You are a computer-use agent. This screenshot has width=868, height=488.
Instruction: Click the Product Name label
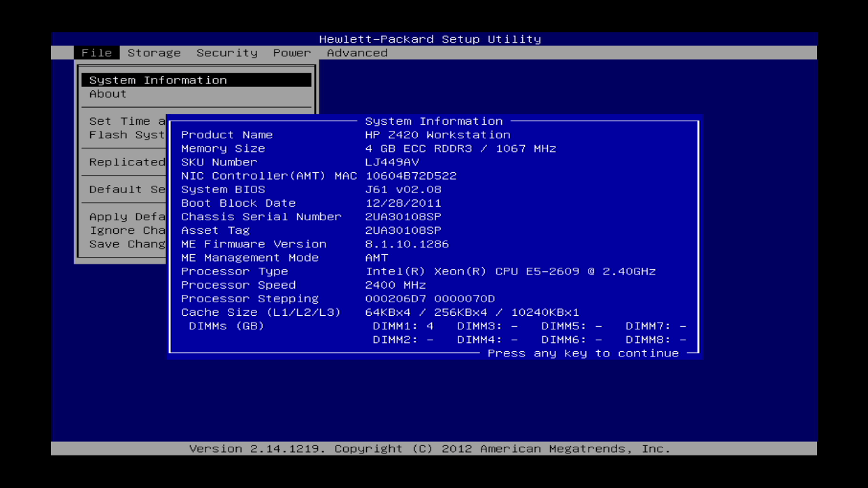226,135
